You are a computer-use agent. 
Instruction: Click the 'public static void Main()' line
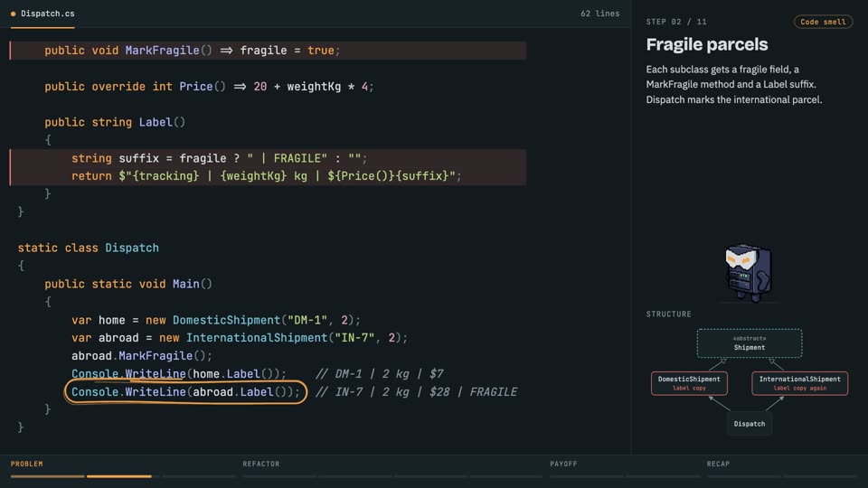(x=128, y=284)
